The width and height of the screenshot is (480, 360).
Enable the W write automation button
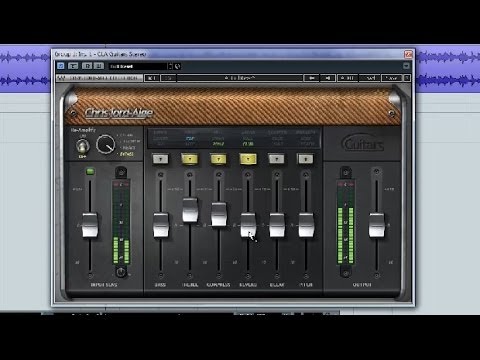(99, 66)
